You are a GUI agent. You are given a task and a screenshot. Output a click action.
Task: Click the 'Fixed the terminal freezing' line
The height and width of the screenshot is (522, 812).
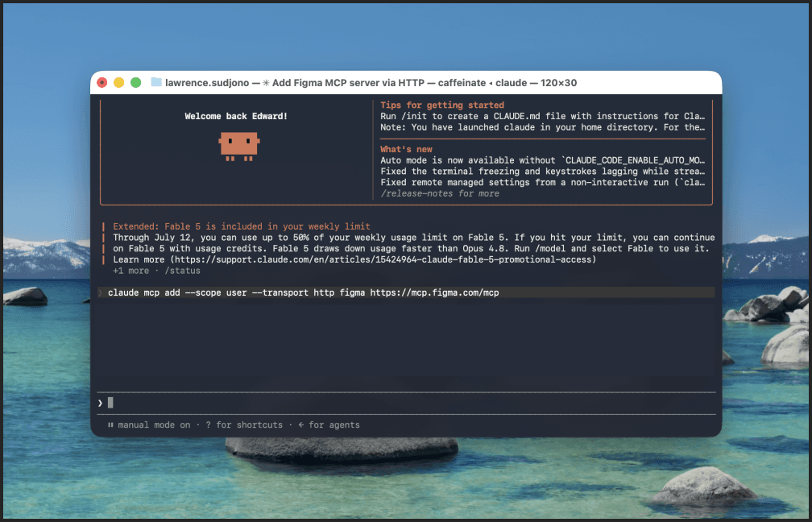click(x=542, y=172)
